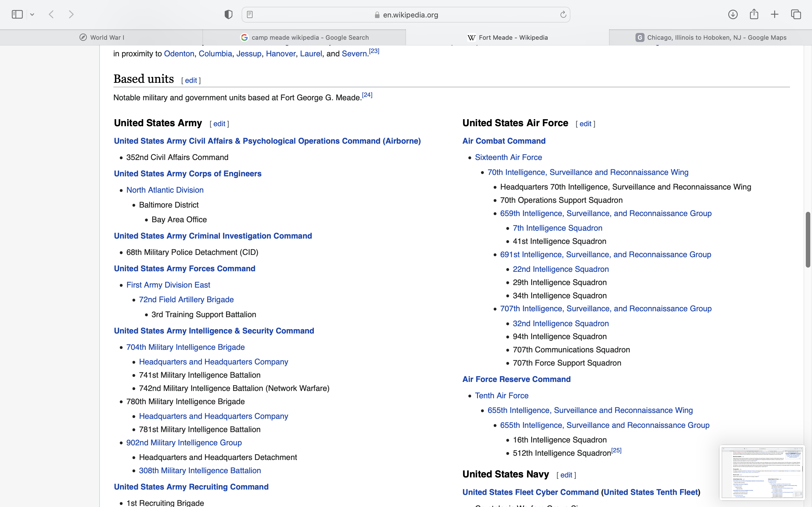Viewport: 812px width, 507px height.
Task: Open the 704th Military Intelligence Brigade link
Action: pos(185,347)
